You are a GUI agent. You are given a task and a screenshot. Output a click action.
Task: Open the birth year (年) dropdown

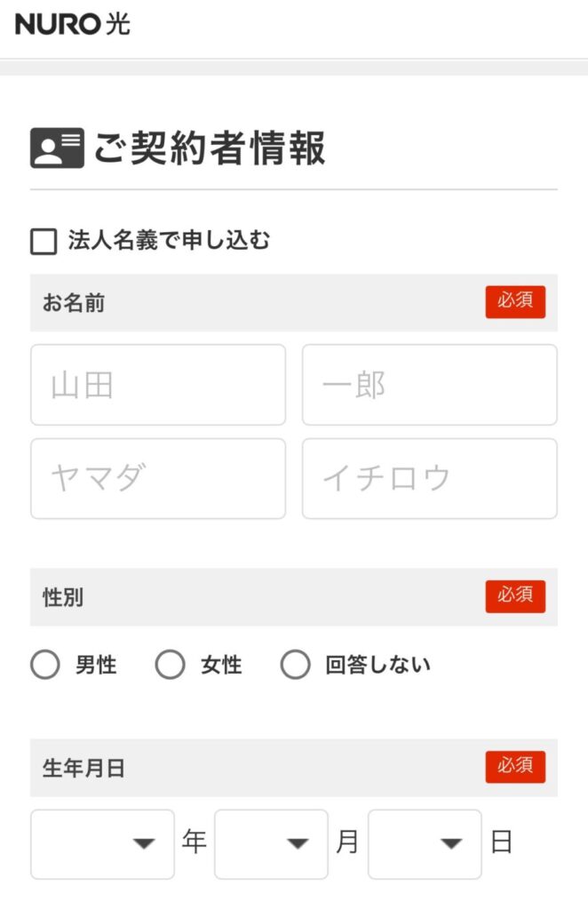(x=103, y=844)
